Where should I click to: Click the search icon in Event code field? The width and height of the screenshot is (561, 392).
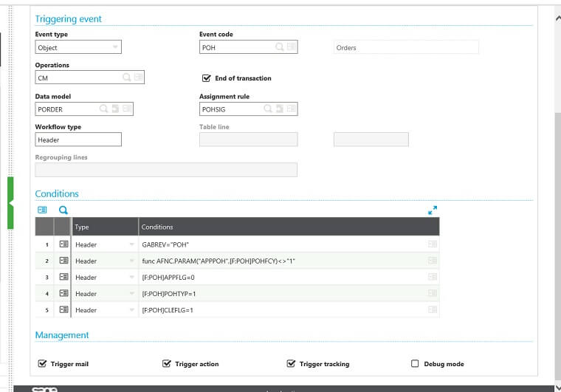279,47
